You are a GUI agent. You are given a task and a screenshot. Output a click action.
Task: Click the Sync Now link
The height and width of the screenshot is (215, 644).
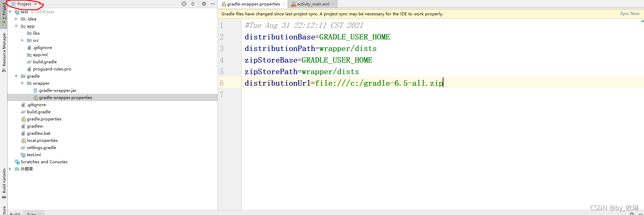630,14
